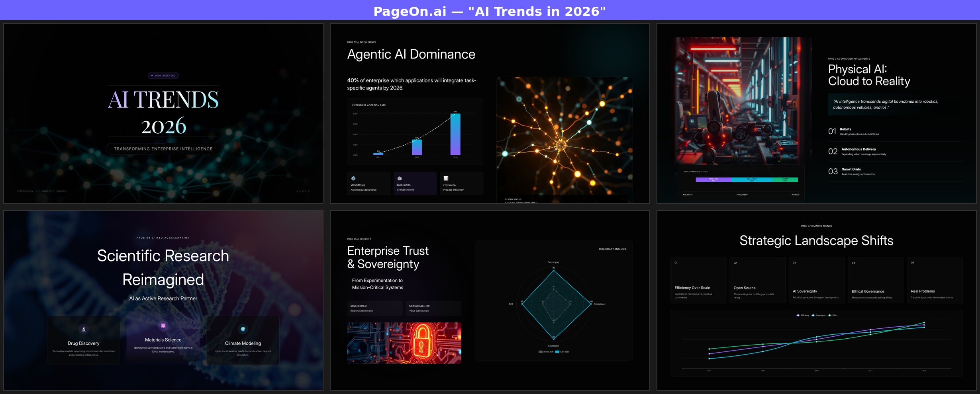Click the Workflows gear icon
The width and height of the screenshot is (980, 394).
pyautogui.click(x=353, y=178)
